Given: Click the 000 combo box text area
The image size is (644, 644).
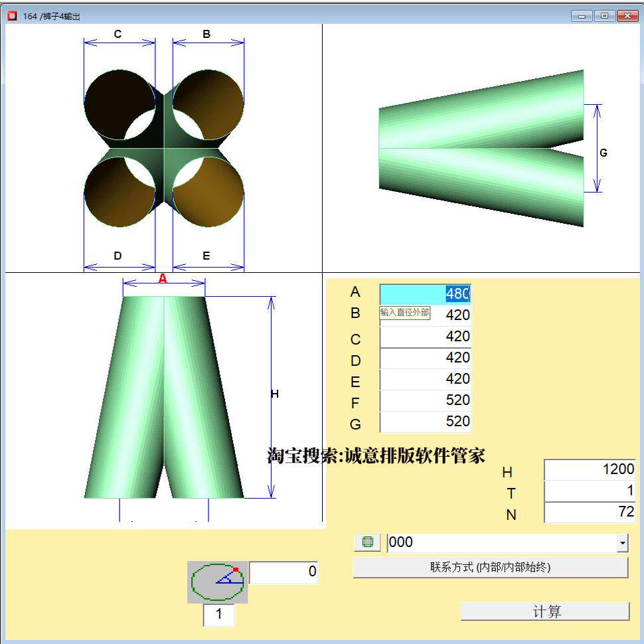Looking at the screenshot, I should 502,543.
